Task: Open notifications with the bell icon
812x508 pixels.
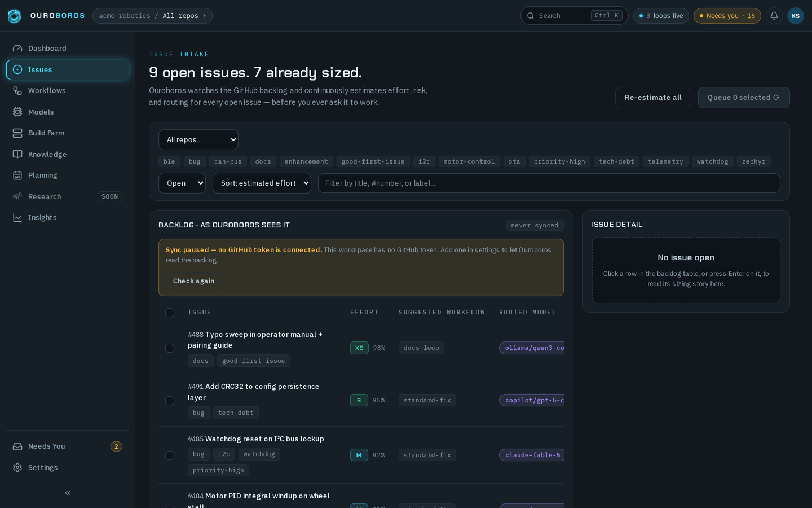Action: tap(774, 16)
